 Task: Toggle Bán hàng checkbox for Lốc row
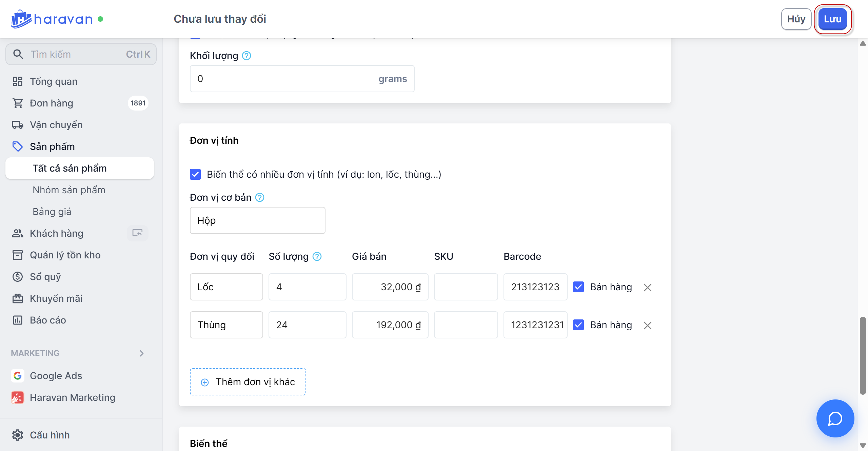pos(578,287)
